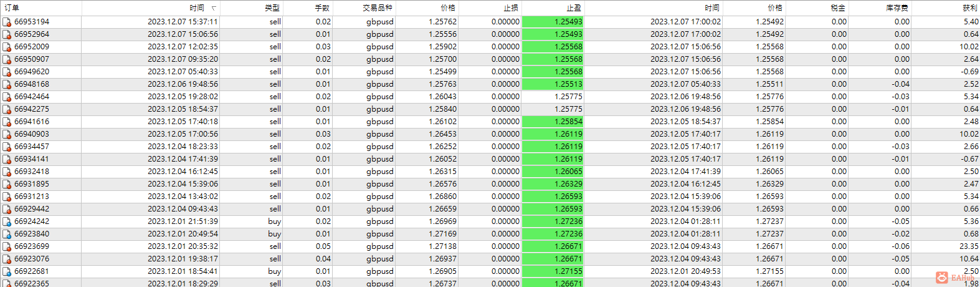Click open time 2023.12.05 19:28:02
Screen dimensions: 980x287
pos(183,97)
